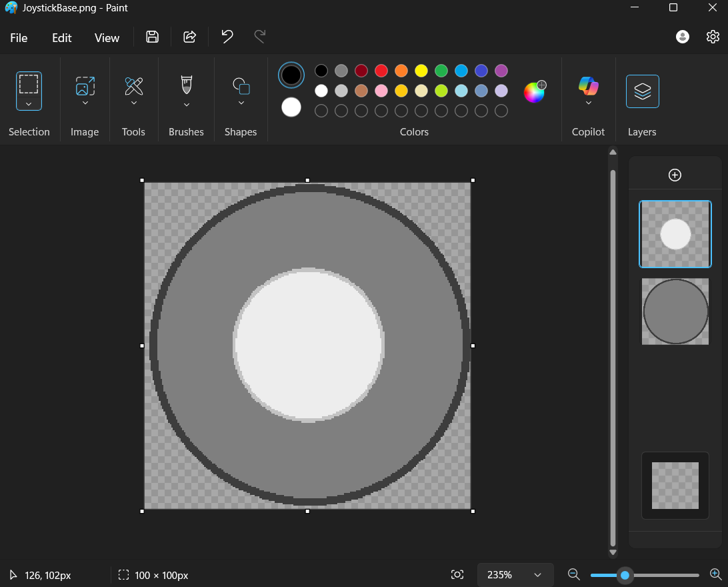This screenshot has height=587, width=728.
Task: Toggle the Layers panel button
Action: click(x=642, y=91)
